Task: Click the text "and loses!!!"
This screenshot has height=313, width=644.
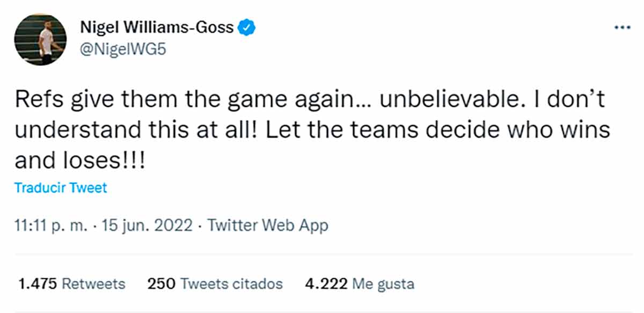Action: coord(79,160)
